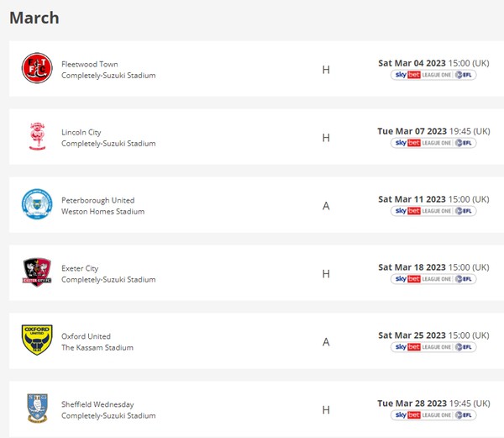Click the Fleetwood Town club crest
This screenshot has width=504, height=438.
37,69
